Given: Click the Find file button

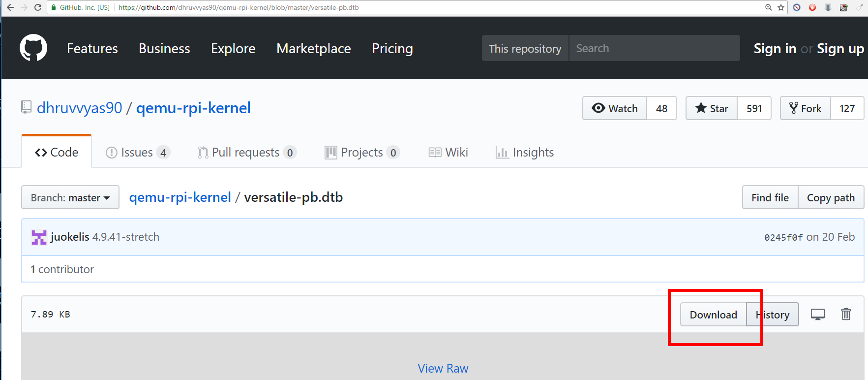Looking at the screenshot, I should [770, 197].
